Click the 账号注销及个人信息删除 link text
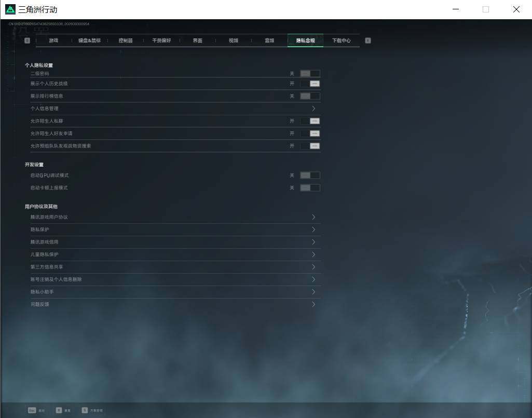 pyautogui.click(x=56, y=279)
